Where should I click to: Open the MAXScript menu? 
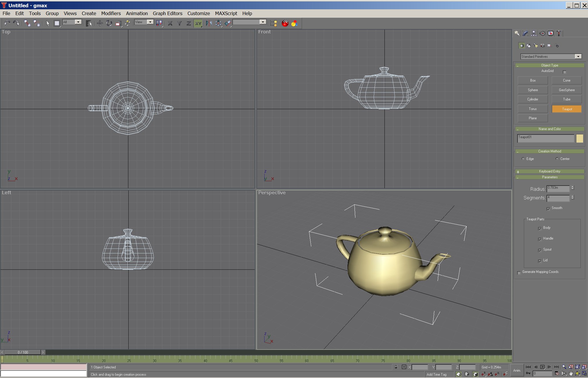[226, 13]
